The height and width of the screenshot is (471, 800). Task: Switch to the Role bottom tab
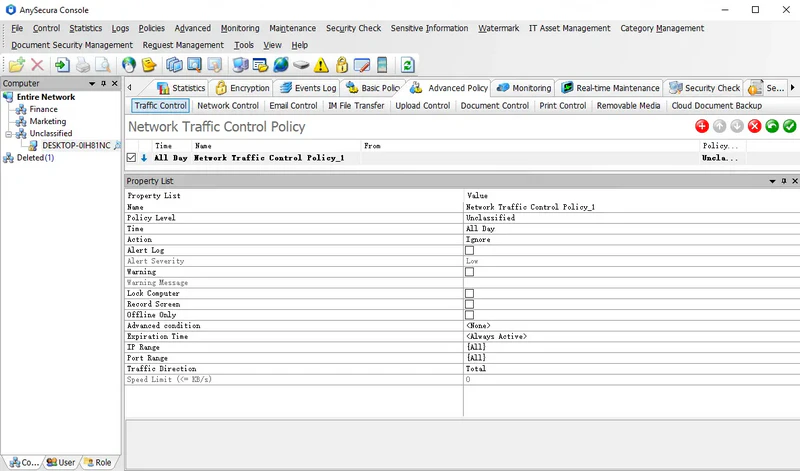(97, 462)
